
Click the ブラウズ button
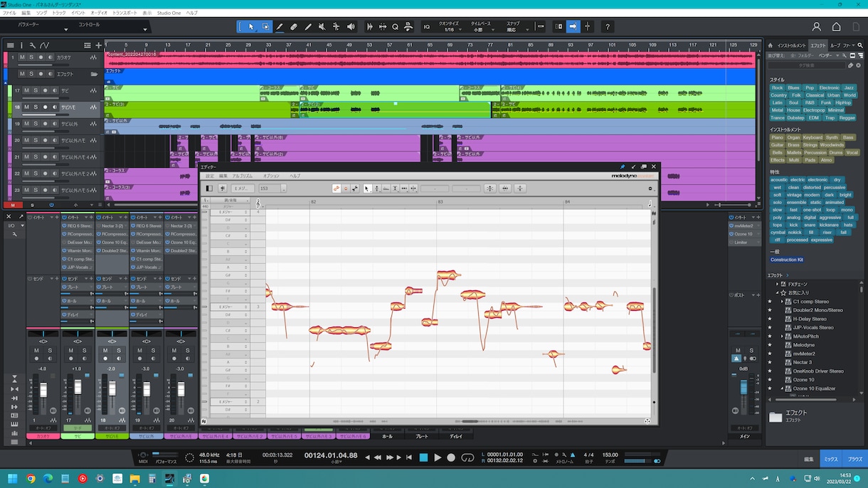click(854, 460)
